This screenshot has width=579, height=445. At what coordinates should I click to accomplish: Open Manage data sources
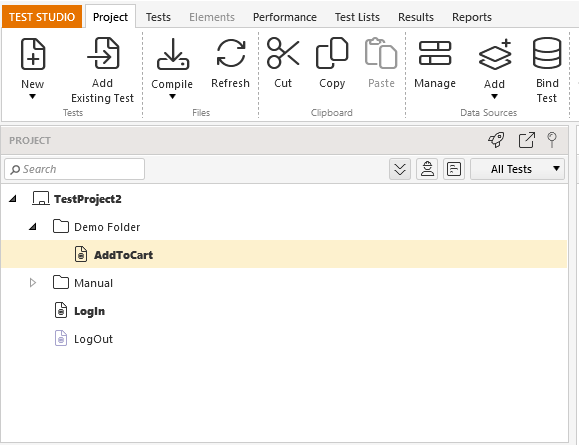click(x=435, y=54)
